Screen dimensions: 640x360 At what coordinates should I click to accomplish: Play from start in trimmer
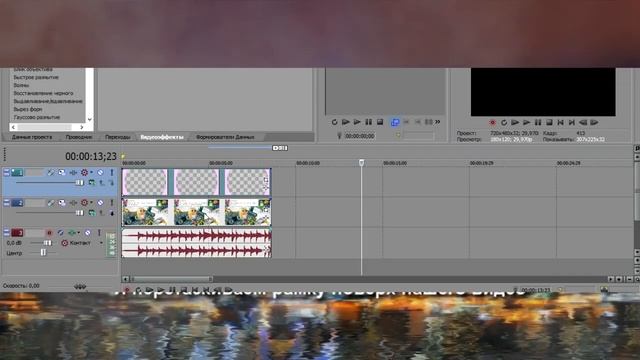tap(346, 122)
